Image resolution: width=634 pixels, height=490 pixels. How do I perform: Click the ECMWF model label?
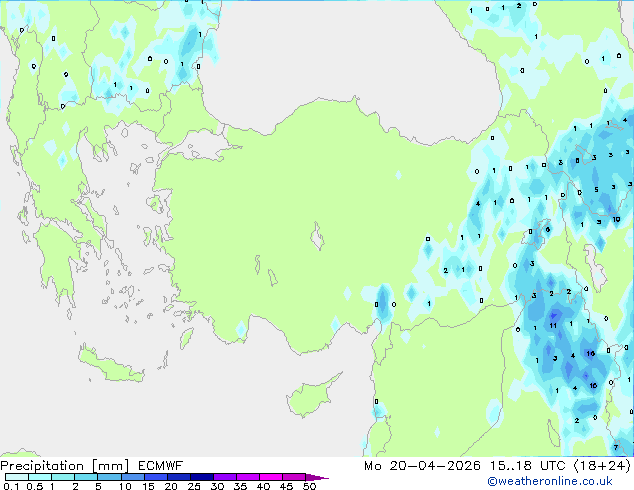pyautogui.click(x=160, y=466)
